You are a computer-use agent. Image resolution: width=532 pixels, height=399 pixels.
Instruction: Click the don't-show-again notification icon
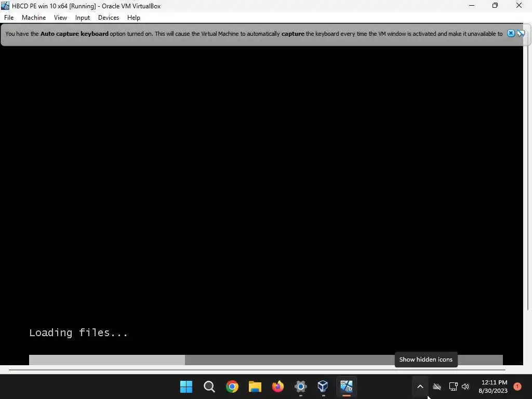[521, 33]
